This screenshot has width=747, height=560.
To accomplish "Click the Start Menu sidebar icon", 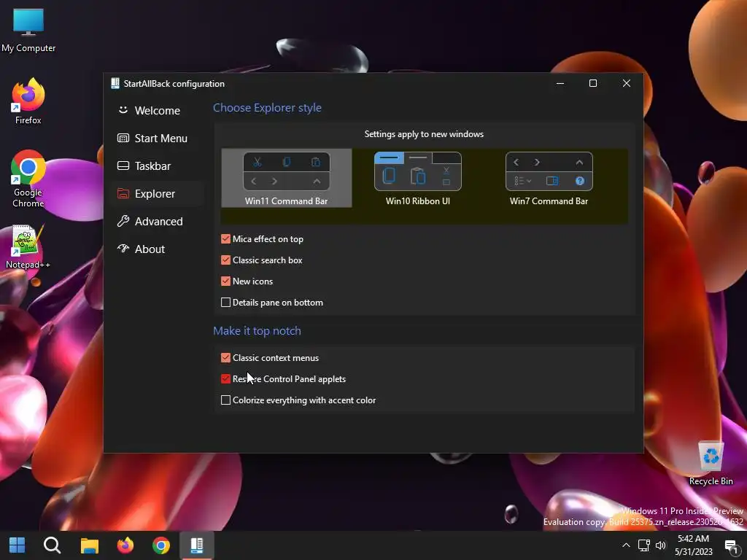I will click(123, 138).
